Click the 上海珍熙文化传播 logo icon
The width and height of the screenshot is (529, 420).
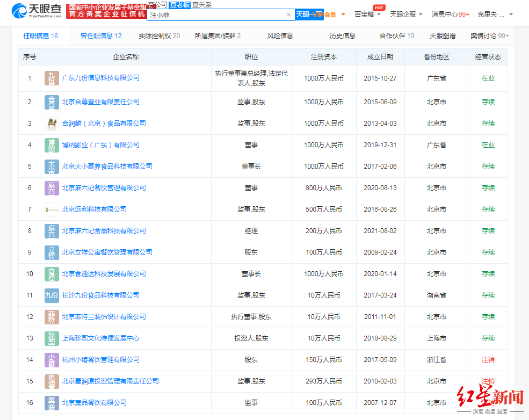(52, 338)
